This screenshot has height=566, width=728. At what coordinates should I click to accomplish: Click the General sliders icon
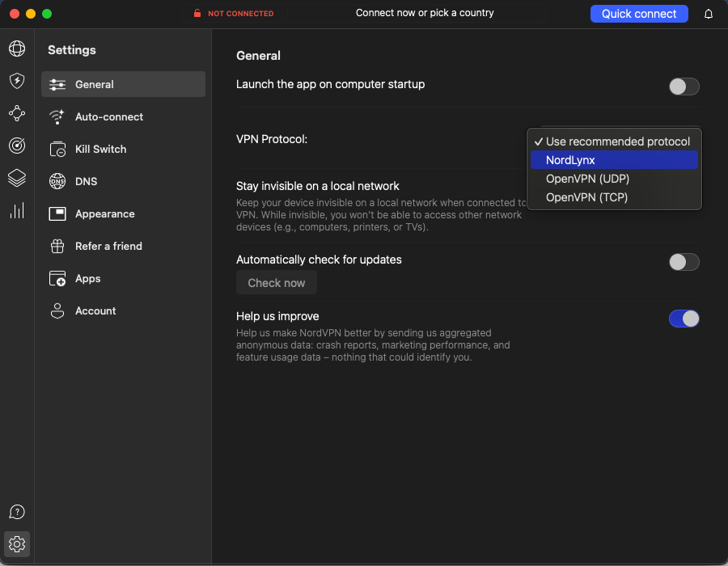tap(57, 84)
